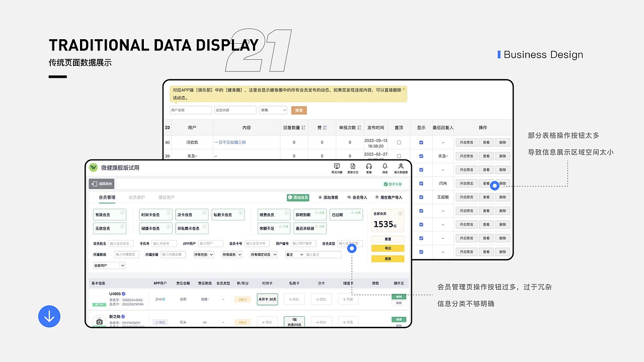Click the yellow 导出 button

388,248
